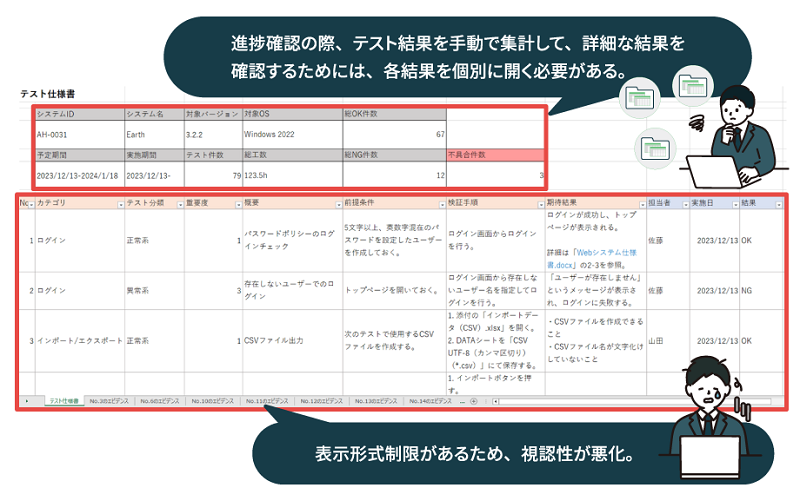Select the 存在しないユーザーでのログイン cell
This screenshot has height=501, width=800.
[292, 290]
